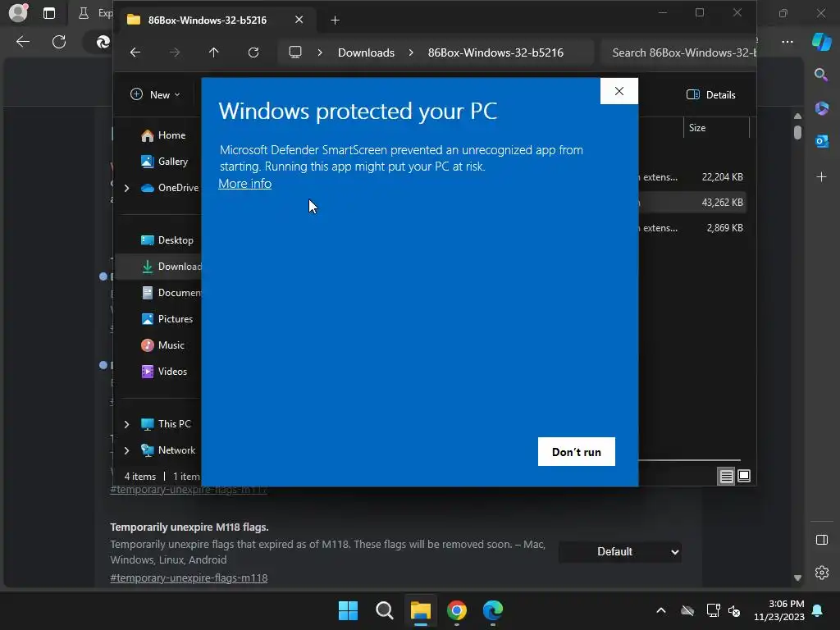The width and height of the screenshot is (840, 630).
Task: Select This PC in the navigation pane
Action: point(166,424)
